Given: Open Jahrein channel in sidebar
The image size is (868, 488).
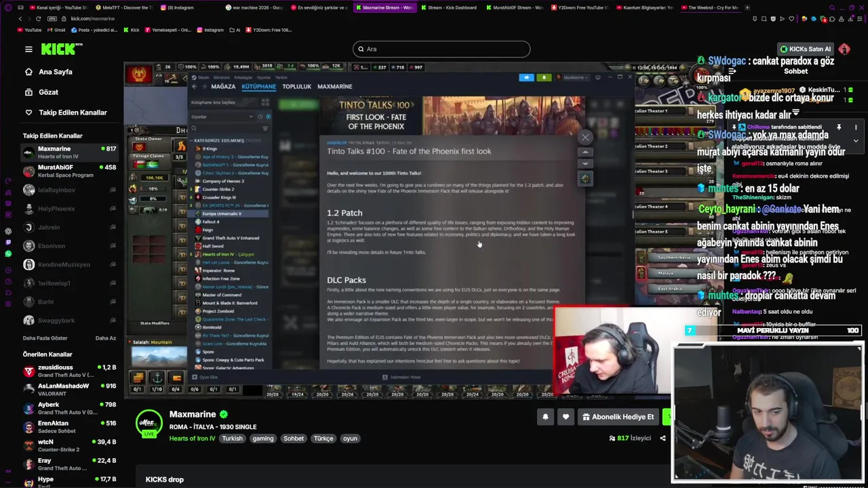Looking at the screenshot, I should coord(68,228).
